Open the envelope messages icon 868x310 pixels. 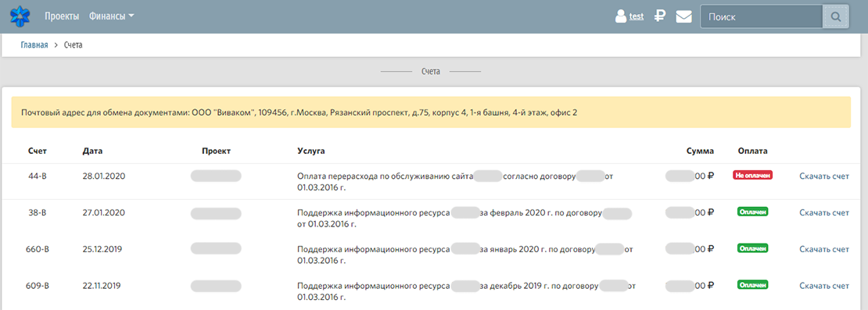coord(683,16)
